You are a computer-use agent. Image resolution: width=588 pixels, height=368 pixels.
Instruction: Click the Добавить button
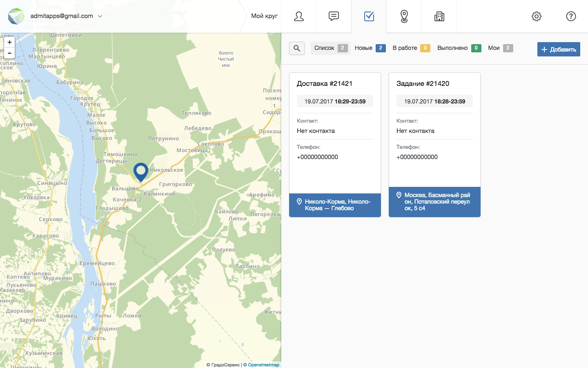tap(559, 49)
